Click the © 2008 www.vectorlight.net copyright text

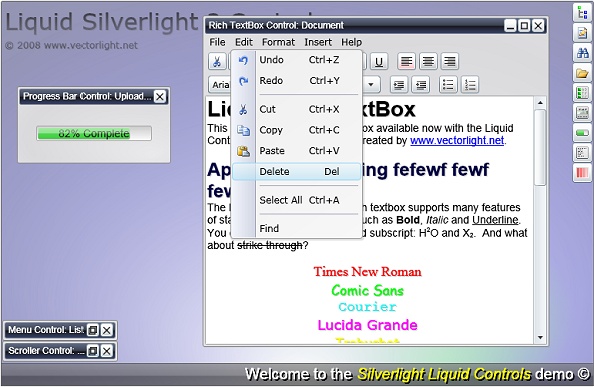click(72, 45)
